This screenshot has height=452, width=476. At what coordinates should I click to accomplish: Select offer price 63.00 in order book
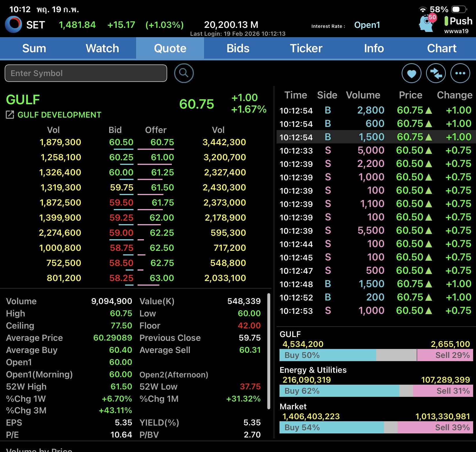point(162,278)
